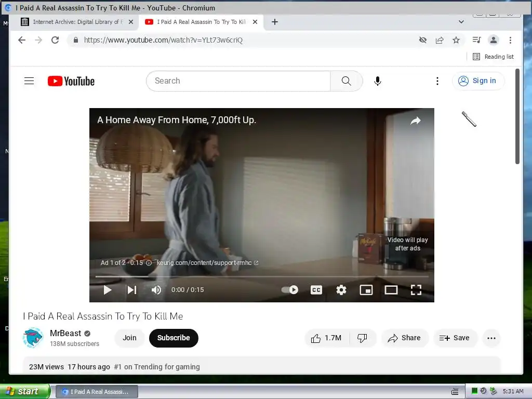Screen dimensions: 532x399
Task: Share the ad using the arrow in player
Action: pos(416,121)
